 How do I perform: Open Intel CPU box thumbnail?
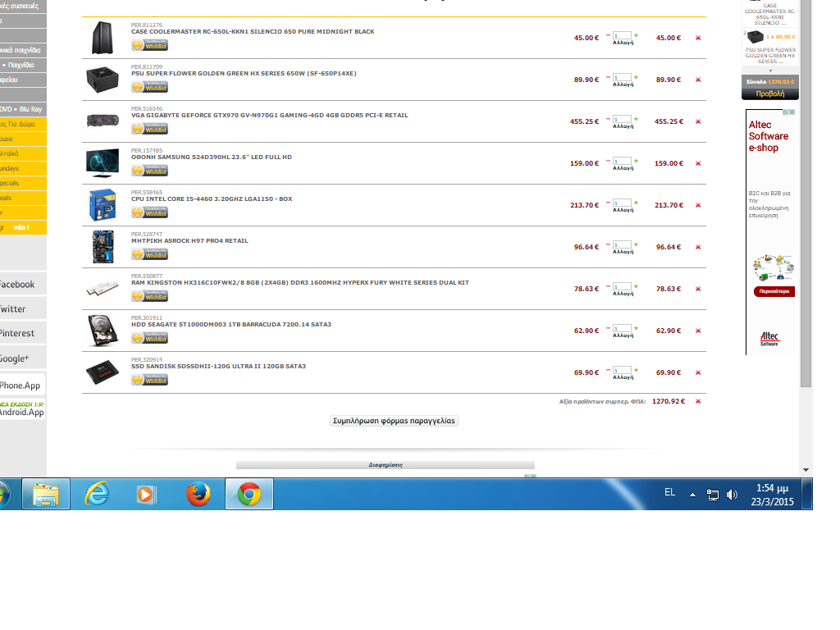pyautogui.click(x=103, y=204)
